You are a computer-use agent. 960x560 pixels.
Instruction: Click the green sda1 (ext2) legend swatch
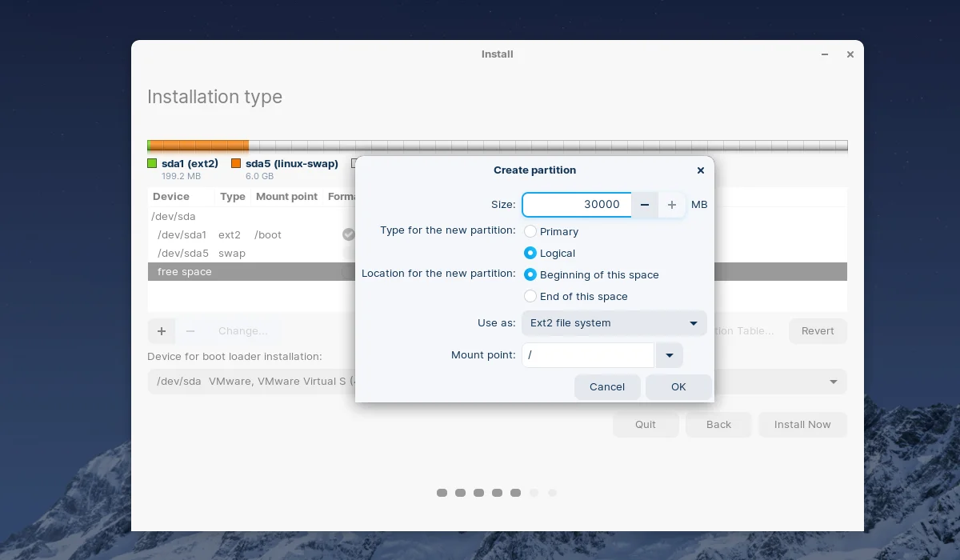152,163
